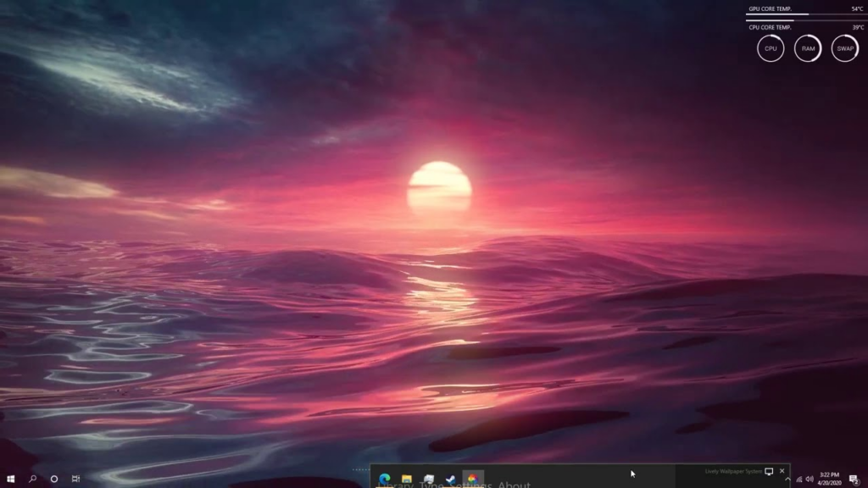
Task: Expand the hidden system tray icons
Action: click(787, 480)
